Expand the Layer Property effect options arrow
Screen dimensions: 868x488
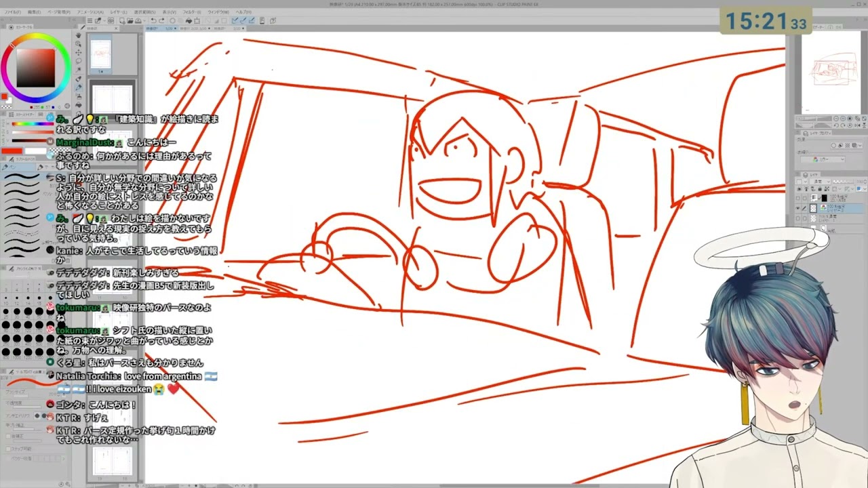(x=860, y=146)
